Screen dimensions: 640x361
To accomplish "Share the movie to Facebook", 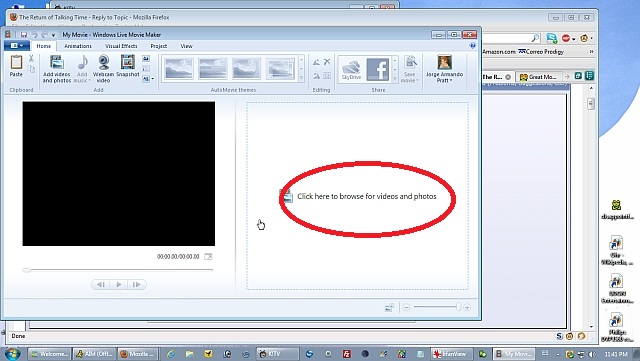I will [378, 69].
